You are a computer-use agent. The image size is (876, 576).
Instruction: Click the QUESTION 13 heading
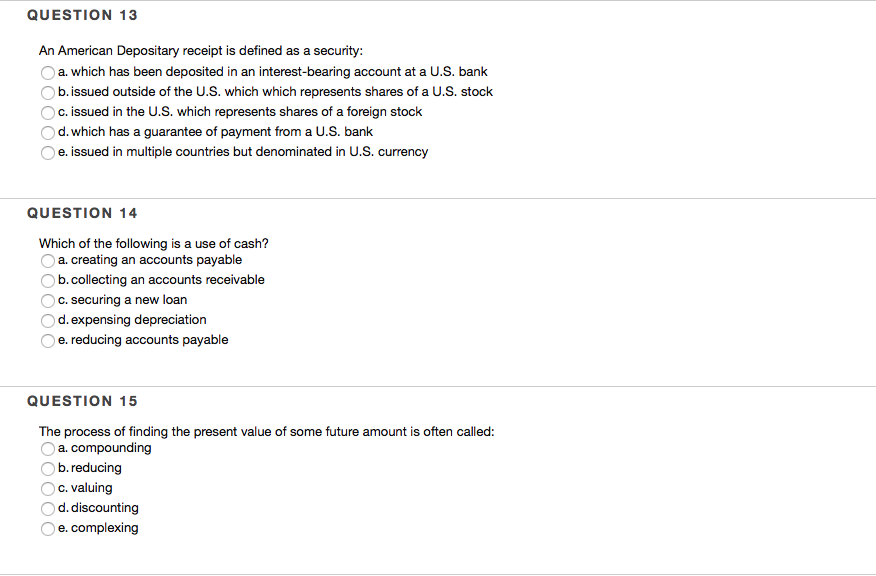point(82,14)
